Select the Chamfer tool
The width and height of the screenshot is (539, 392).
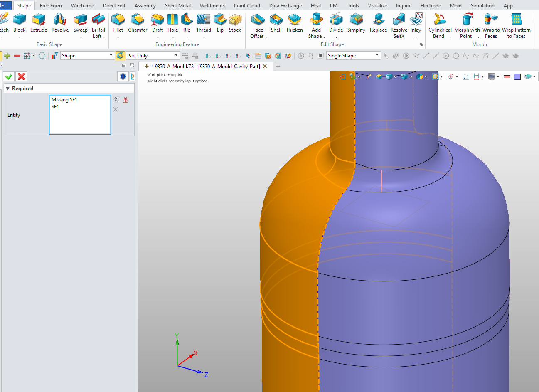pos(138,23)
